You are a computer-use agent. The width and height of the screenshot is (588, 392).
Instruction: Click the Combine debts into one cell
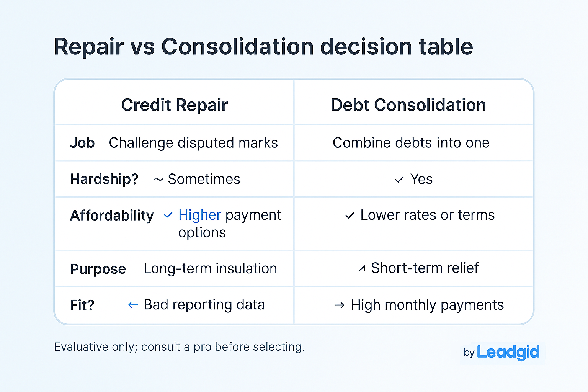[x=411, y=143]
